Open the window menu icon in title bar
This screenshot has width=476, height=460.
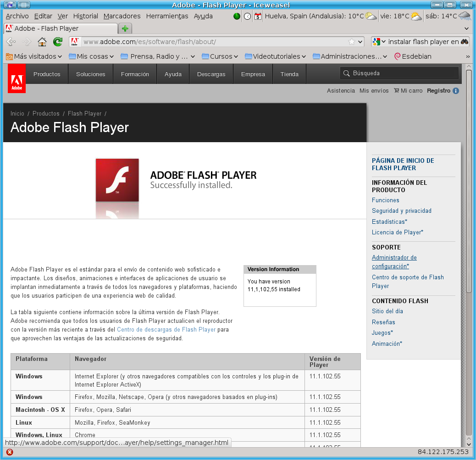(10, 5)
